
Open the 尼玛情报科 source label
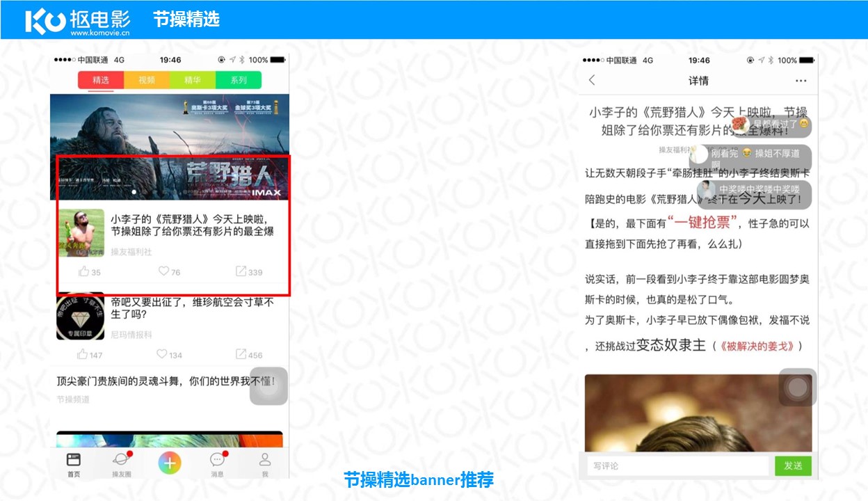[x=131, y=335]
